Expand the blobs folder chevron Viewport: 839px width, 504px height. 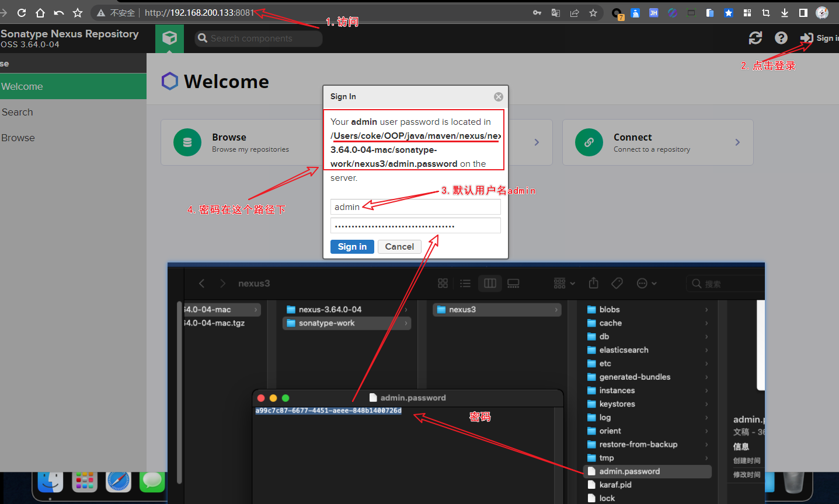coord(706,310)
